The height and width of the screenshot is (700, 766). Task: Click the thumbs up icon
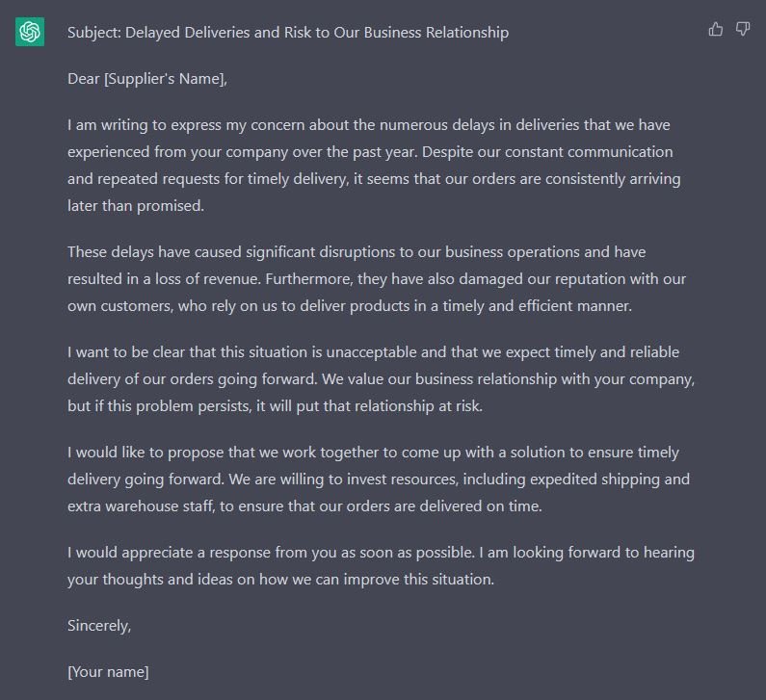[x=716, y=29]
